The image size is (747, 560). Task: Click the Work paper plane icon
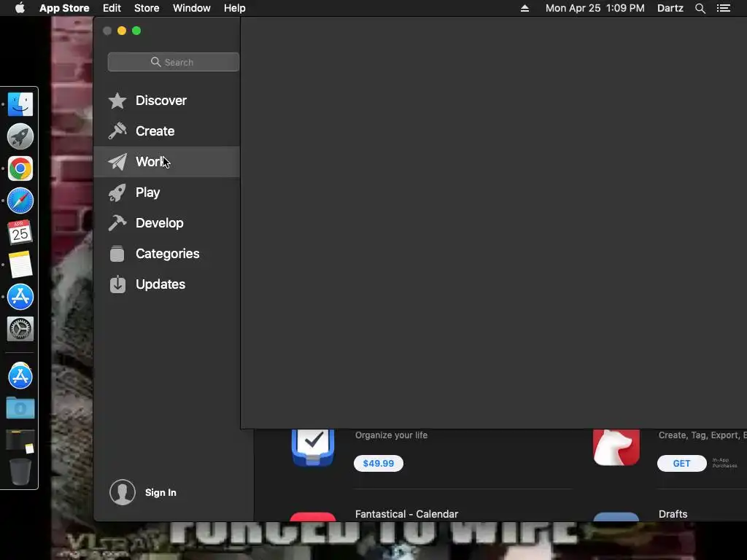pyautogui.click(x=117, y=161)
